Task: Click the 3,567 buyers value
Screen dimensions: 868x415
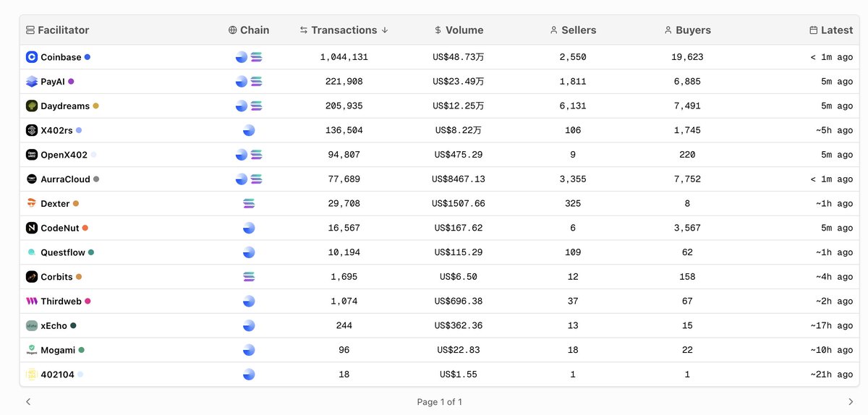Action: pyautogui.click(x=687, y=228)
